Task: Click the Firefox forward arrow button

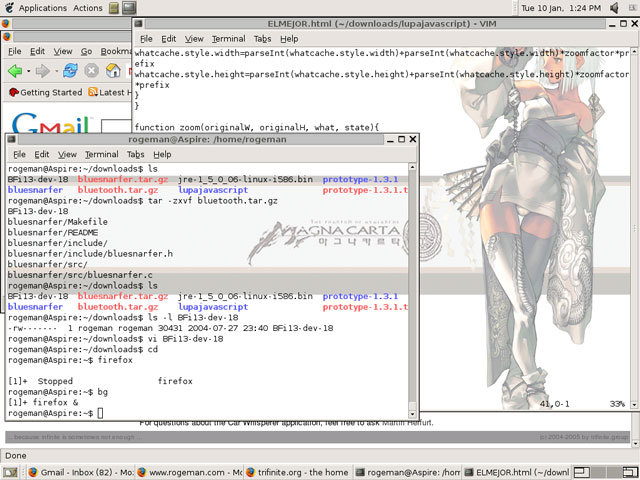Action: (x=42, y=71)
